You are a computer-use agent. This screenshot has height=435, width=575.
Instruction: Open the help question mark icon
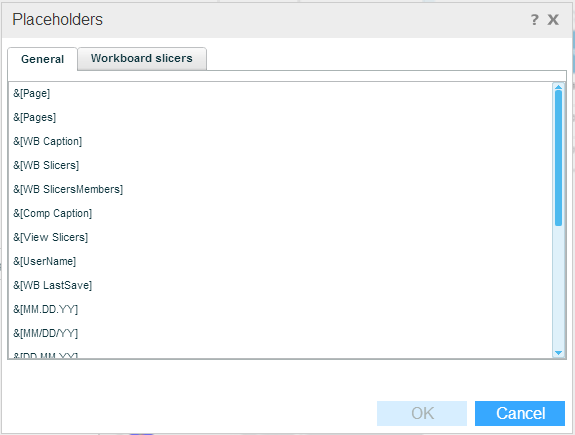(535, 19)
